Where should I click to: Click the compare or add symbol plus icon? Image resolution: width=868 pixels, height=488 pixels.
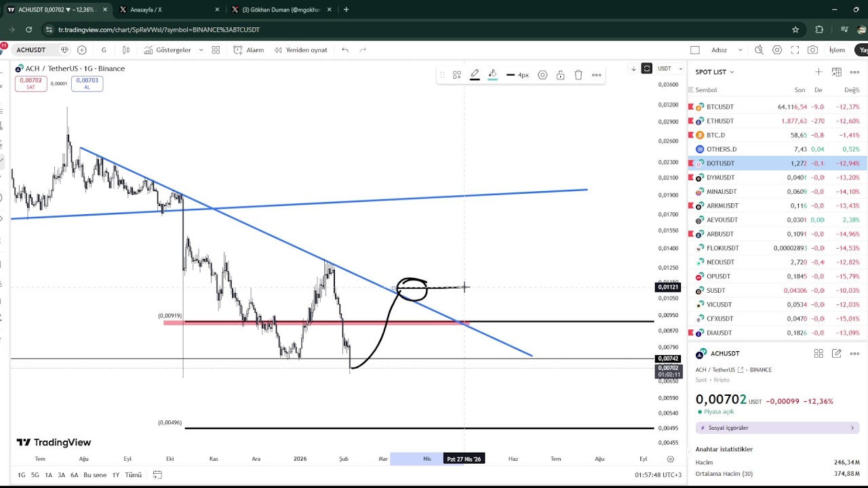82,50
